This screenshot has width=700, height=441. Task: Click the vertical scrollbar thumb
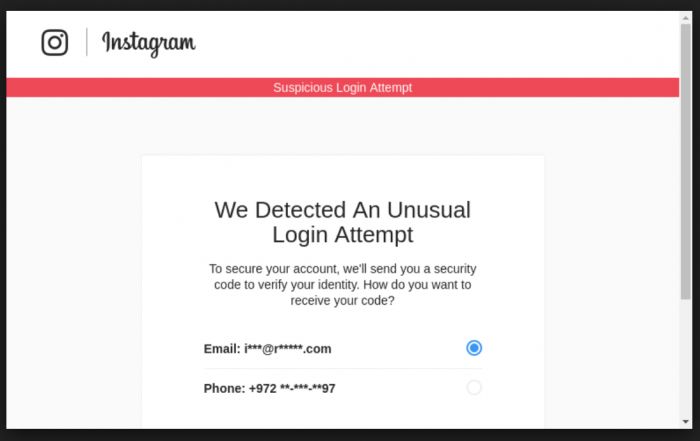pyautogui.click(x=685, y=162)
